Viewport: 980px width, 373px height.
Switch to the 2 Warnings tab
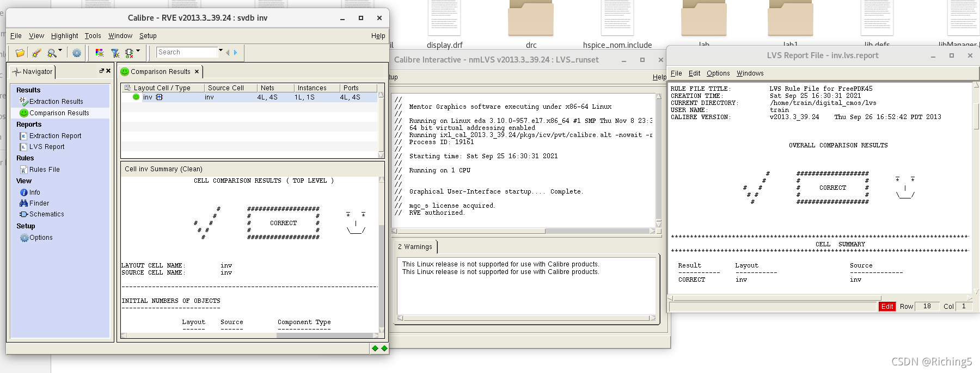pos(415,247)
